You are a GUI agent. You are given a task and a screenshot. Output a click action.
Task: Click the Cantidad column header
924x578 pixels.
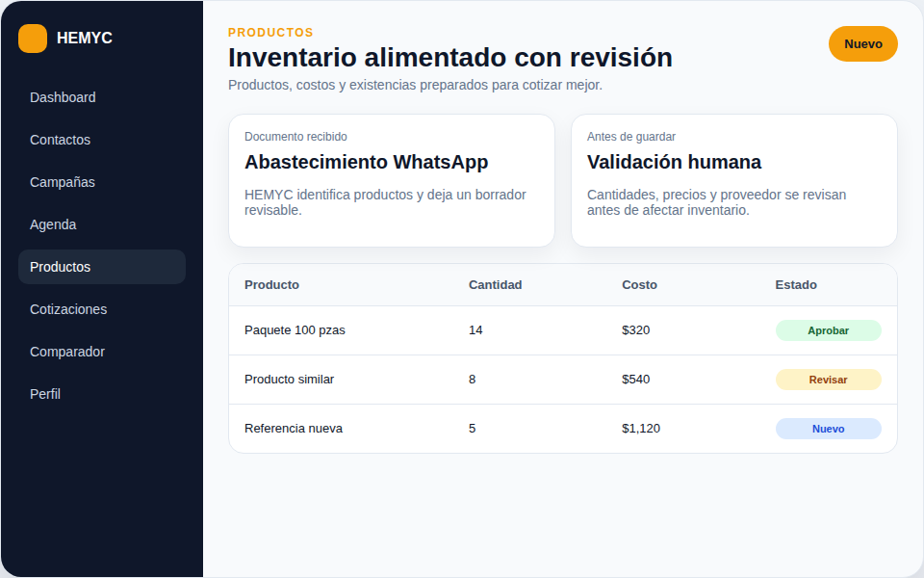pos(495,285)
